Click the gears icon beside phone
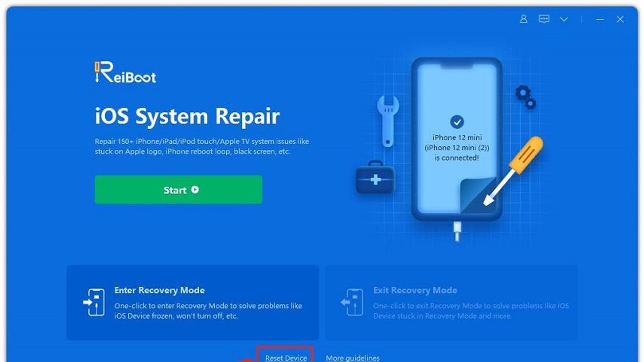Image resolution: width=644 pixels, height=362 pixels. point(526,97)
